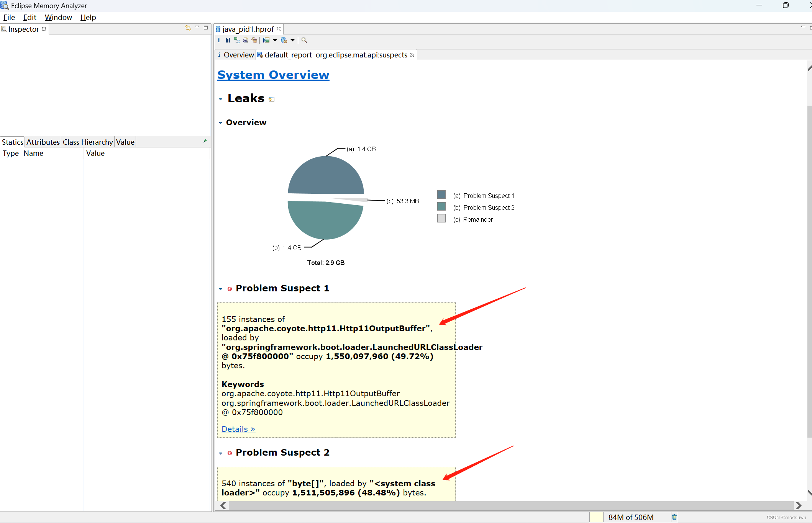Open the System Overview link
Image resolution: width=812 pixels, height=523 pixels.
[x=273, y=75]
